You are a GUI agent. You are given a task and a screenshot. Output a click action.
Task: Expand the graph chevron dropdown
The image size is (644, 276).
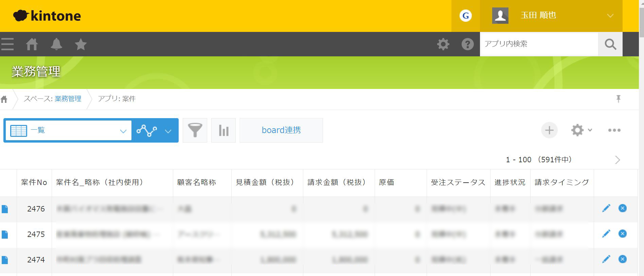168,131
